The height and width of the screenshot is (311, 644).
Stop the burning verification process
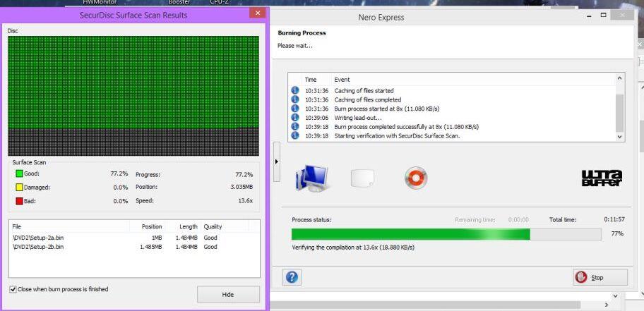click(600, 277)
